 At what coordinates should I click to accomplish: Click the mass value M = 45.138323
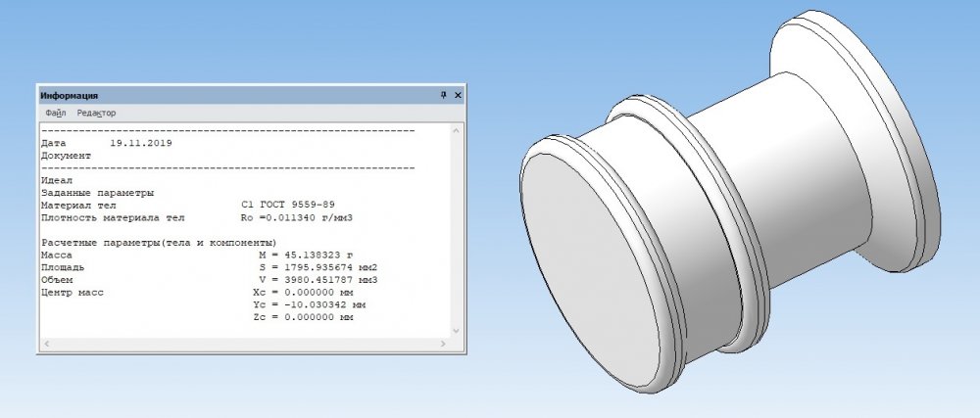(x=314, y=254)
